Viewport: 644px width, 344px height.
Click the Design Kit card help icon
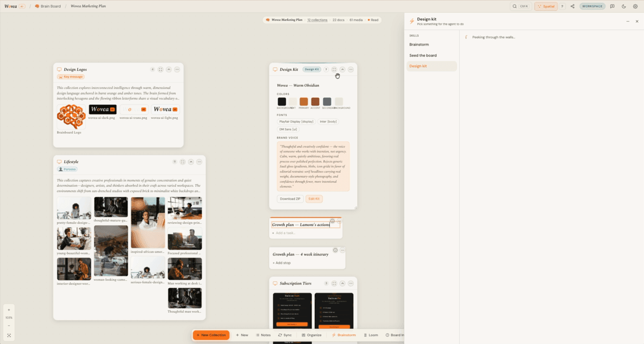pos(326,70)
